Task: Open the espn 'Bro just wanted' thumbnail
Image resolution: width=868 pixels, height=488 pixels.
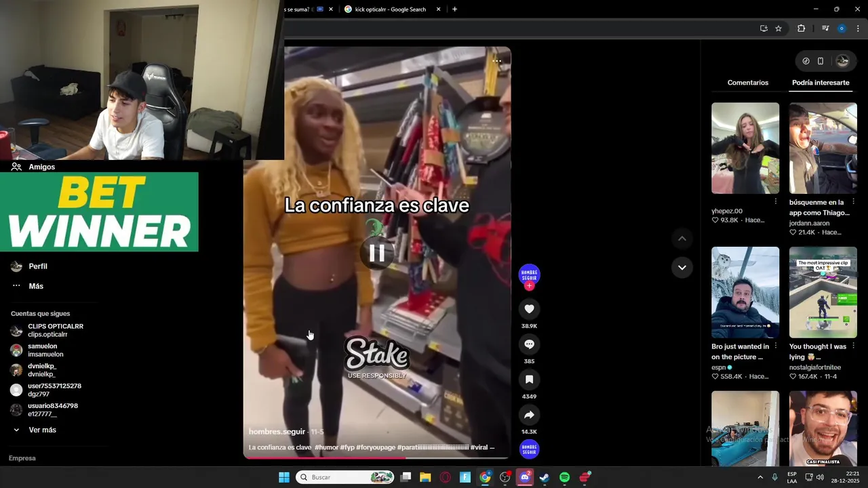Action: pyautogui.click(x=745, y=292)
